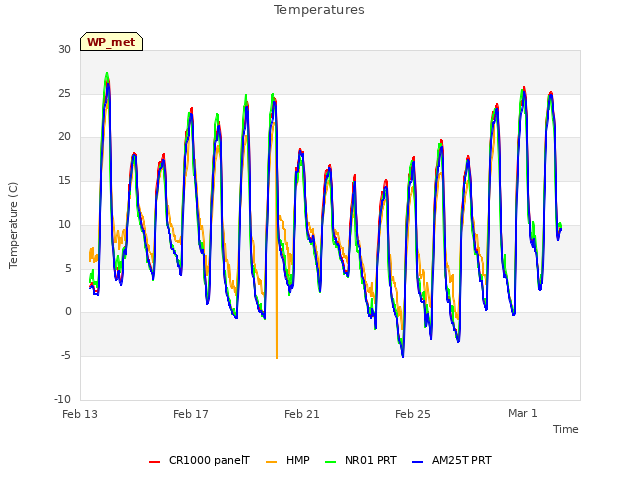640x480 pixels.
Task: Click the 15 y-axis tick label
Action: pos(64,180)
